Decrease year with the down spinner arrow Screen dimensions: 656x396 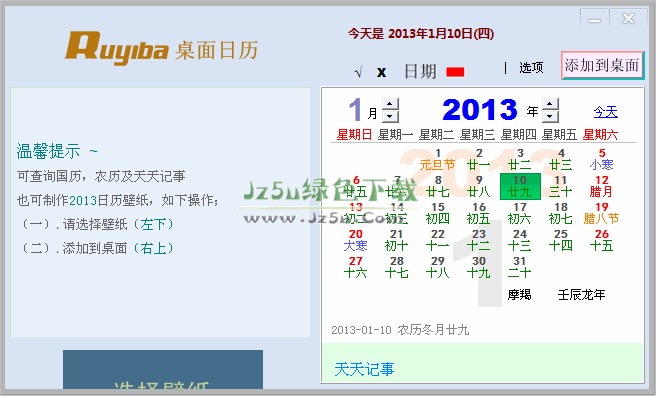(550, 116)
